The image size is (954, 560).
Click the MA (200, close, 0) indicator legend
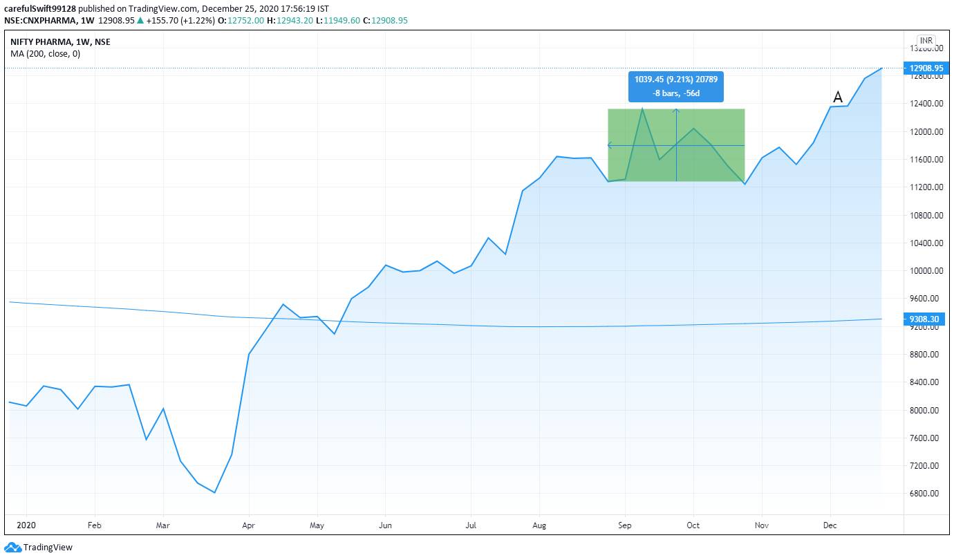click(45, 54)
